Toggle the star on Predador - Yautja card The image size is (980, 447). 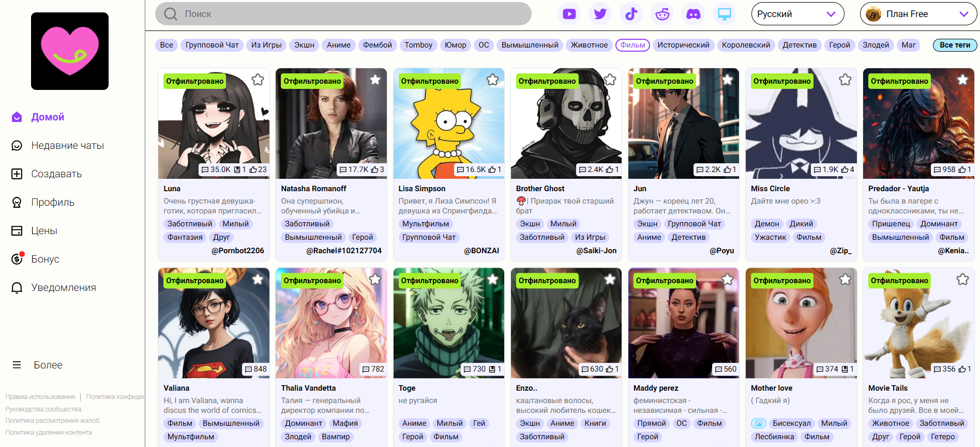coord(962,80)
